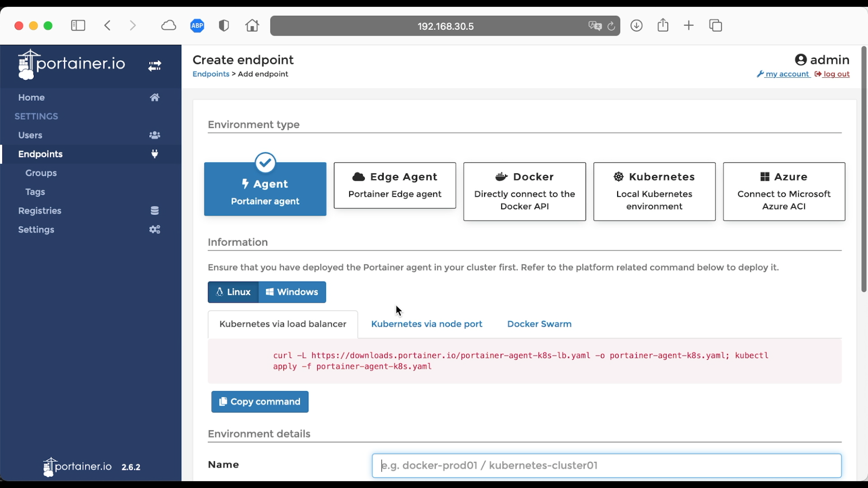The height and width of the screenshot is (488, 868).
Task: Toggle platform to Windows
Action: tap(292, 292)
